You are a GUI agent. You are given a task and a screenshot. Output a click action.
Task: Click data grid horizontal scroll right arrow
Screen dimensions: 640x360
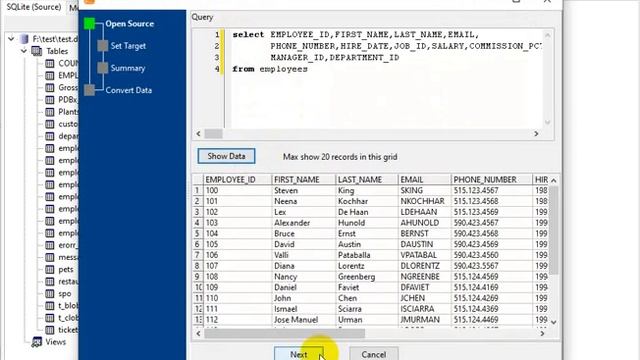point(542,333)
